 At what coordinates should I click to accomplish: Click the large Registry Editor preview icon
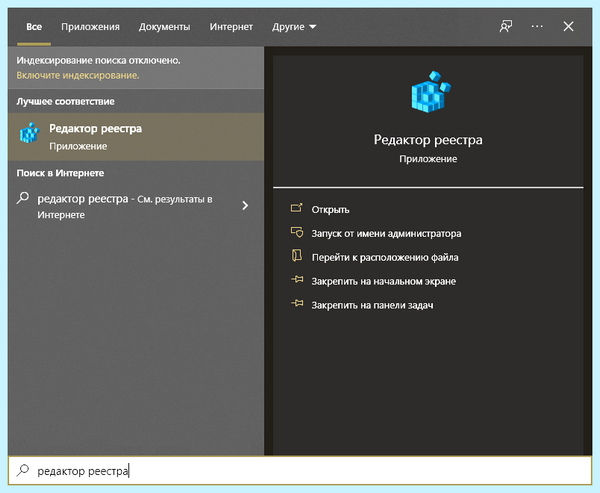tap(430, 92)
